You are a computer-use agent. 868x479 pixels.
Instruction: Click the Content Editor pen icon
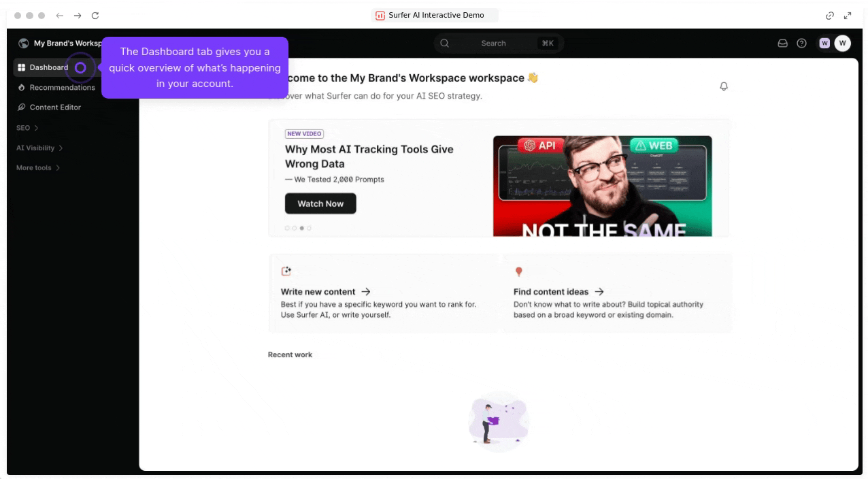coord(22,107)
